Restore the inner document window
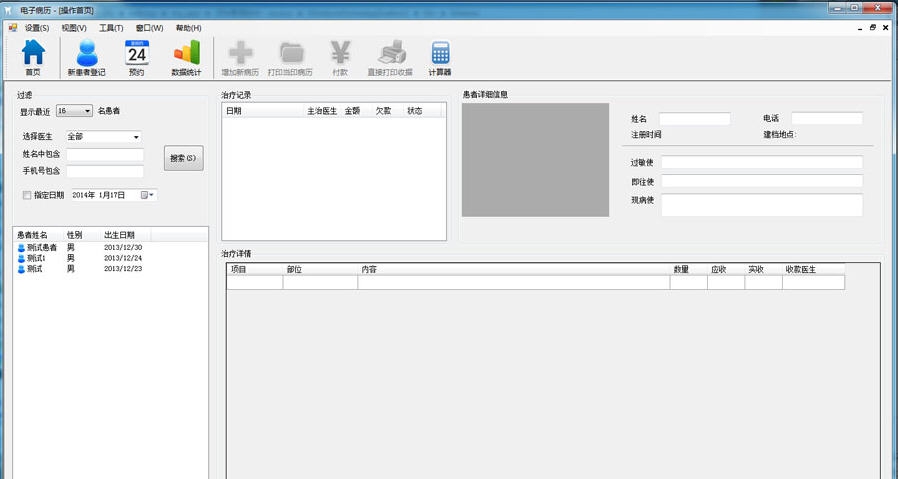 873,28
